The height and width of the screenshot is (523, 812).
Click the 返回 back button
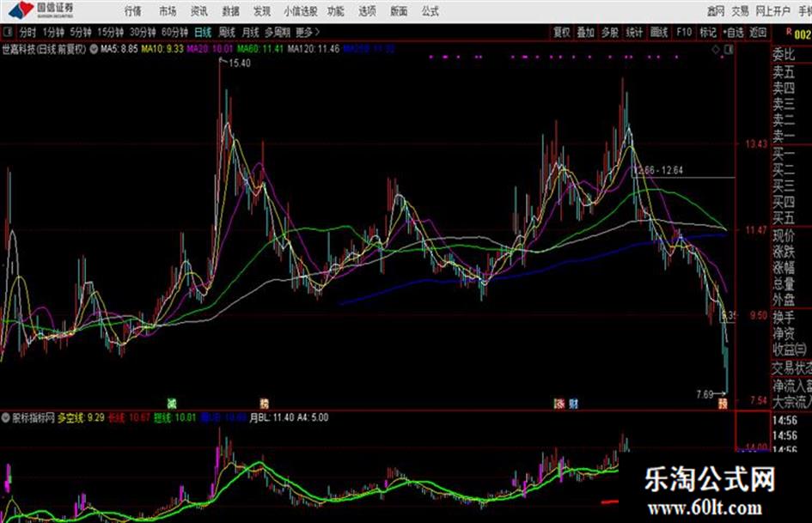pyautogui.click(x=758, y=32)
